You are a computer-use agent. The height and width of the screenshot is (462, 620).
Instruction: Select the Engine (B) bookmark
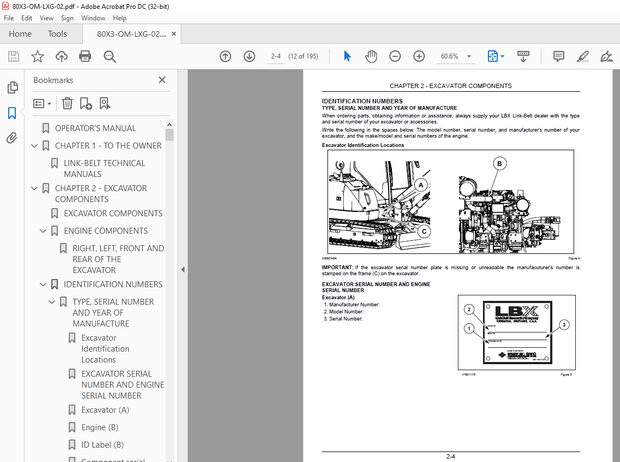point(100,428)
